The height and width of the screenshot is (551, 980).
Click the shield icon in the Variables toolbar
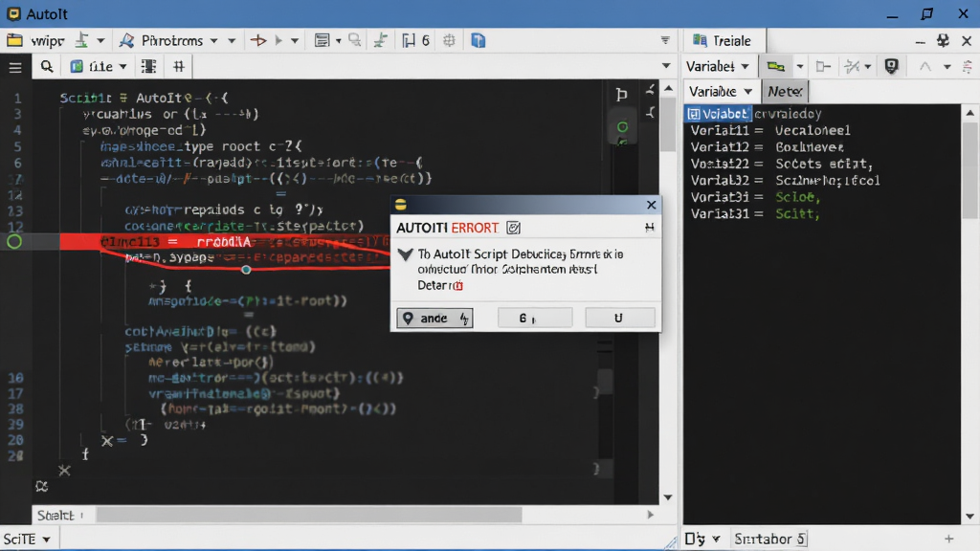(x=891, y=66)
